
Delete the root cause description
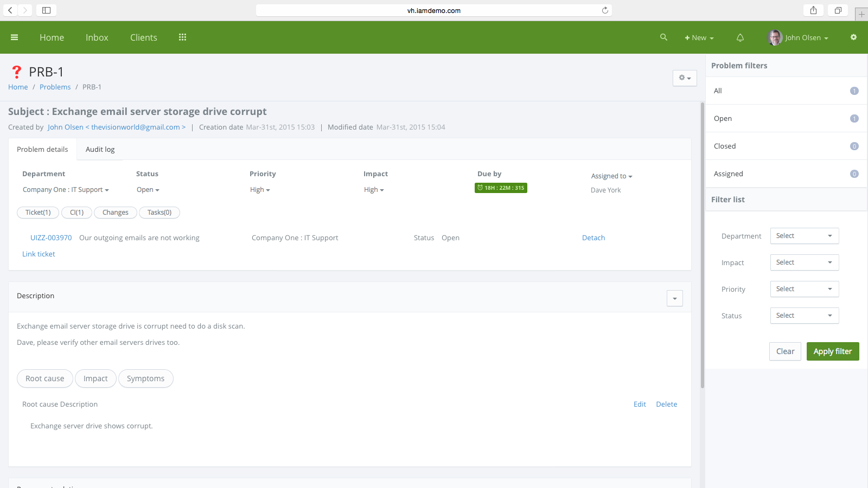click(666, 404)
